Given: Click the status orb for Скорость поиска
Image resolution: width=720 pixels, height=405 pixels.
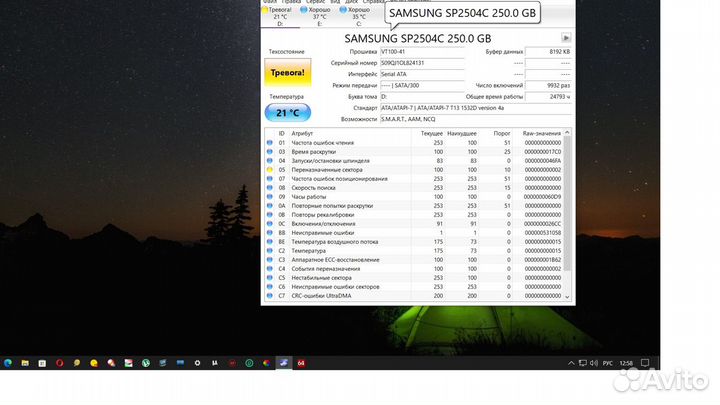Looking at the screenshot, I should [270, 188].
